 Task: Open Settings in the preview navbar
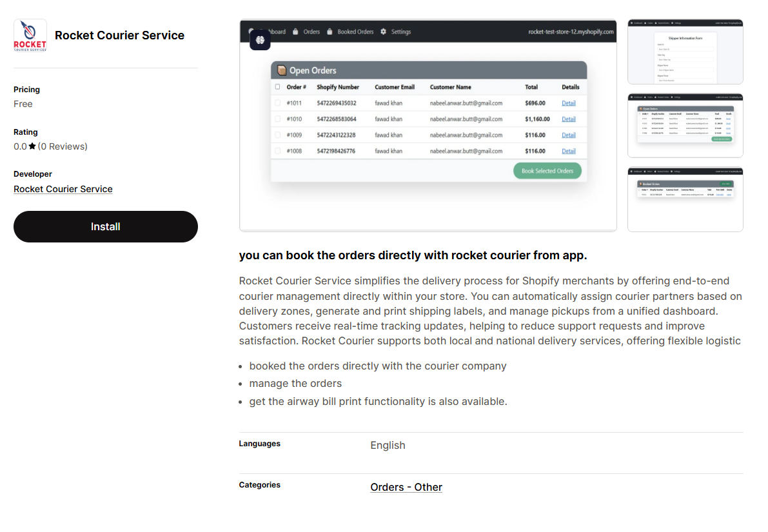(x=400, y=32)
